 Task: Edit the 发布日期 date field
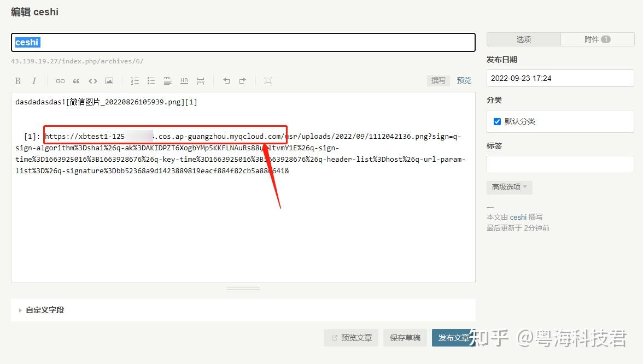click(x=560, y=78)
